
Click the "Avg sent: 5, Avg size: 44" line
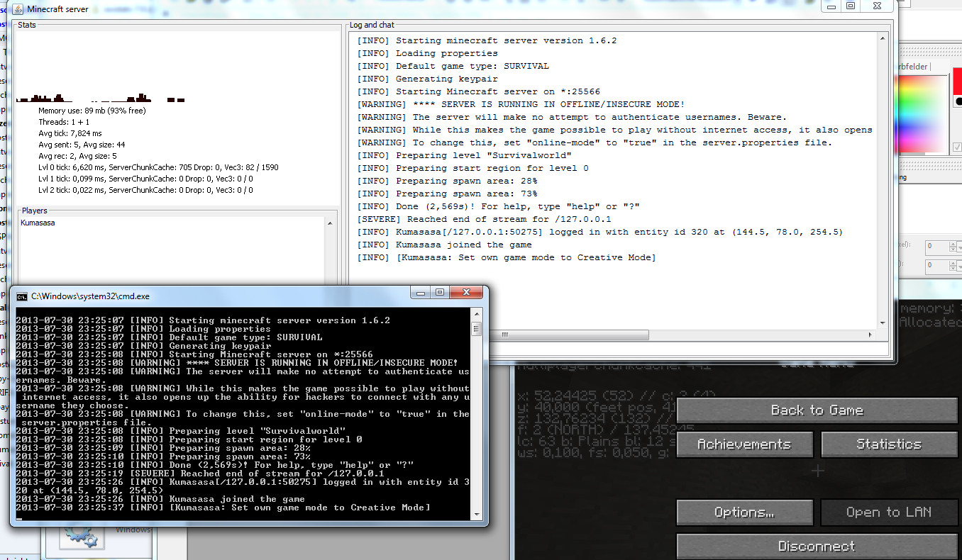(82, 145)
